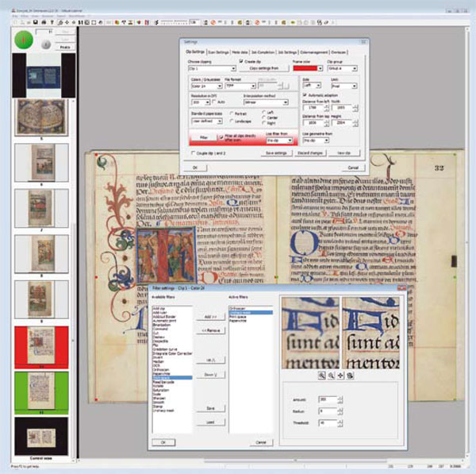Select the red-framed page thumbnail
The width and height of the screenshot is (476, 474).
41,347
